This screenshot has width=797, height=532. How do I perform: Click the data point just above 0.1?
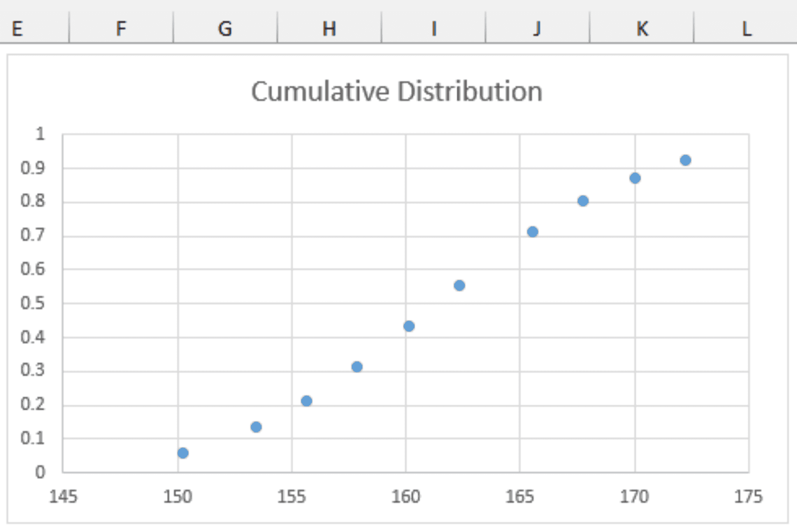256,427
